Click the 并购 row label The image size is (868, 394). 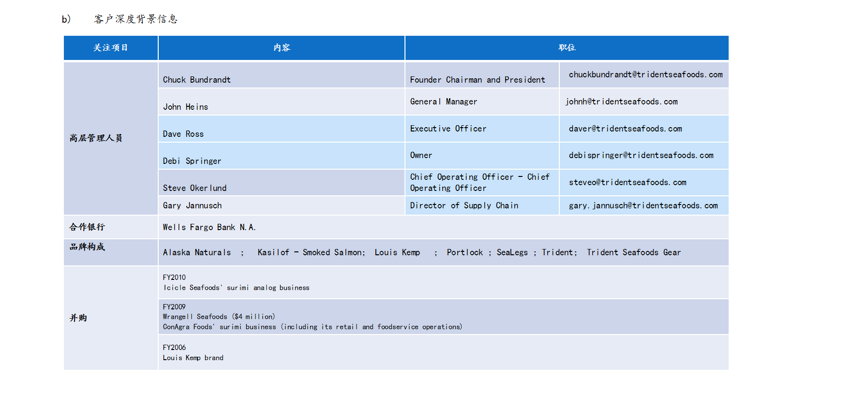pos(78,318)
